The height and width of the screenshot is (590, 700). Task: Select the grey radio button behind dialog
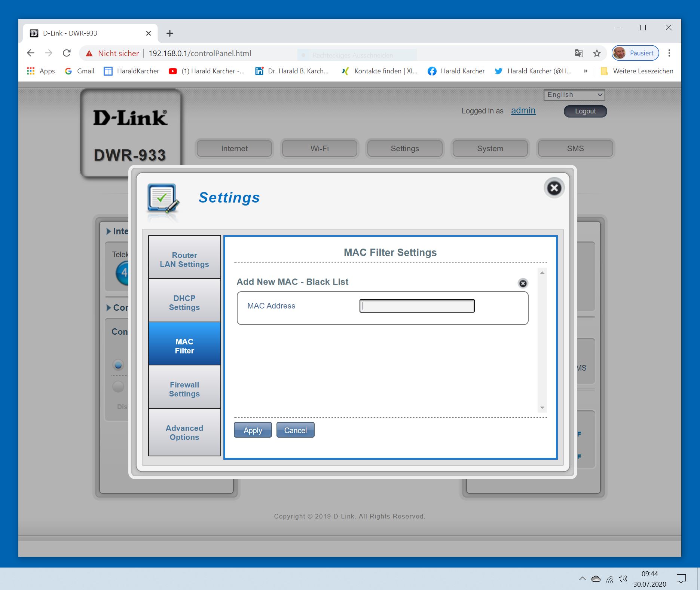[118, 386]
